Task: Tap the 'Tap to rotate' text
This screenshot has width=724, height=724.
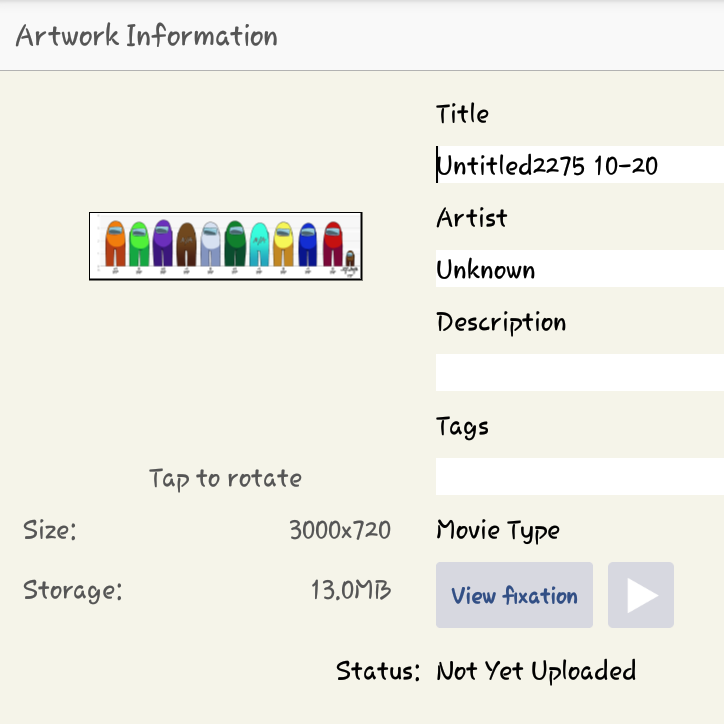Action: [225, 479]
